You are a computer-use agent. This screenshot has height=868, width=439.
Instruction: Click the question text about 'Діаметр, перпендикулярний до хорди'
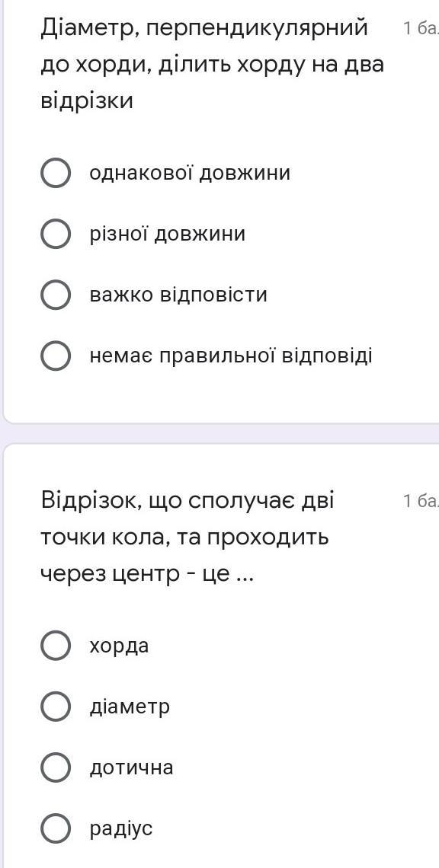213,64
